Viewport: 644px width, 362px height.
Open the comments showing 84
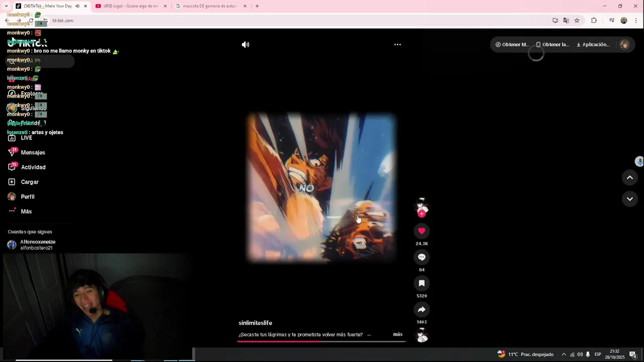(422, 257)
